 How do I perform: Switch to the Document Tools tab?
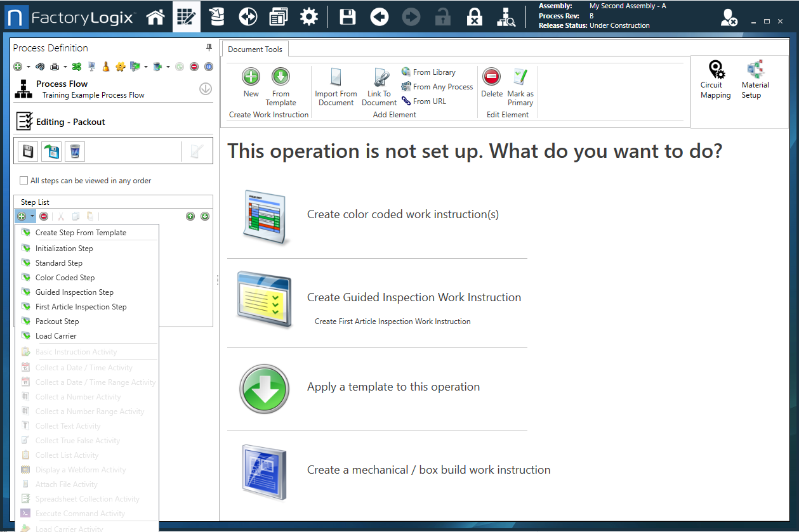[255, 49]
